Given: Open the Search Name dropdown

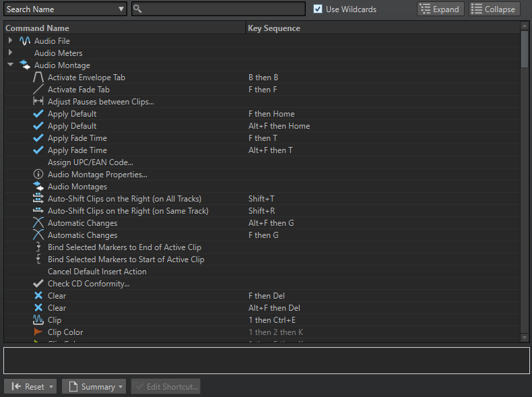Looking at the screenshot, I should pos(121,9).
